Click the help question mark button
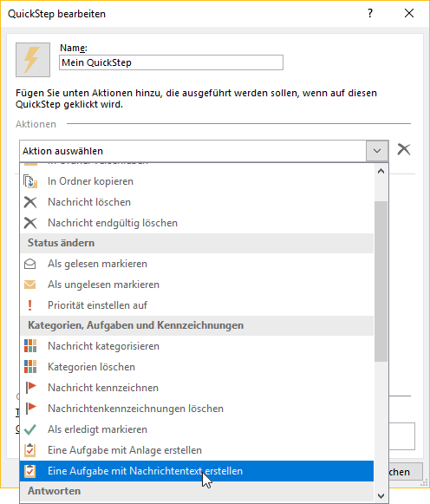This screenshot has height=504, width=430. click(370, 13)
